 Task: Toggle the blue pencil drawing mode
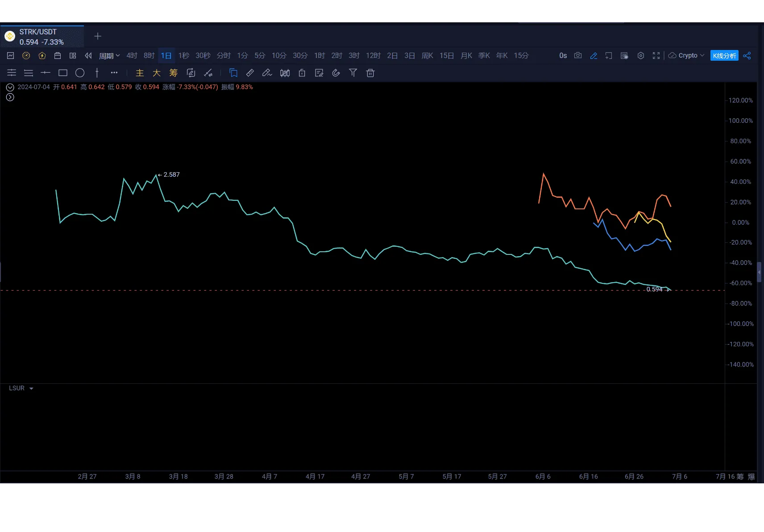(594, 55)
